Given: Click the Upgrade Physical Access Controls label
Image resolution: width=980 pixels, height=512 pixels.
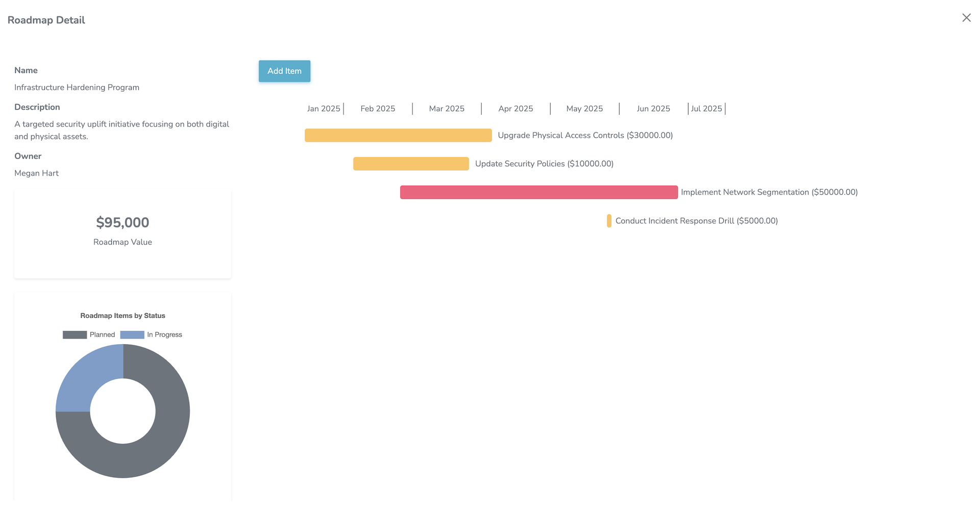Looking at the screenshot, I should [x=585, y=135].
